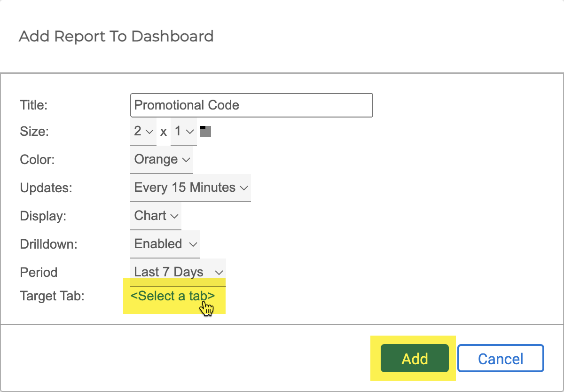Click the "Size:" label text

click(x=34, y=132)
